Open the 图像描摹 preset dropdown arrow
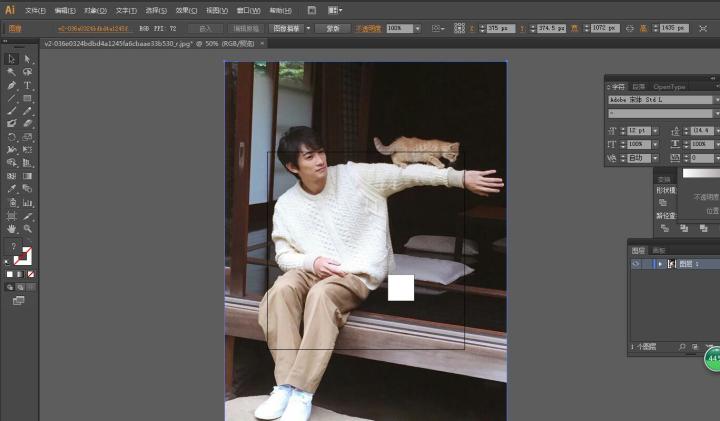Image resolution: width=720 pixels, height=421 pixels. point(307,29)
